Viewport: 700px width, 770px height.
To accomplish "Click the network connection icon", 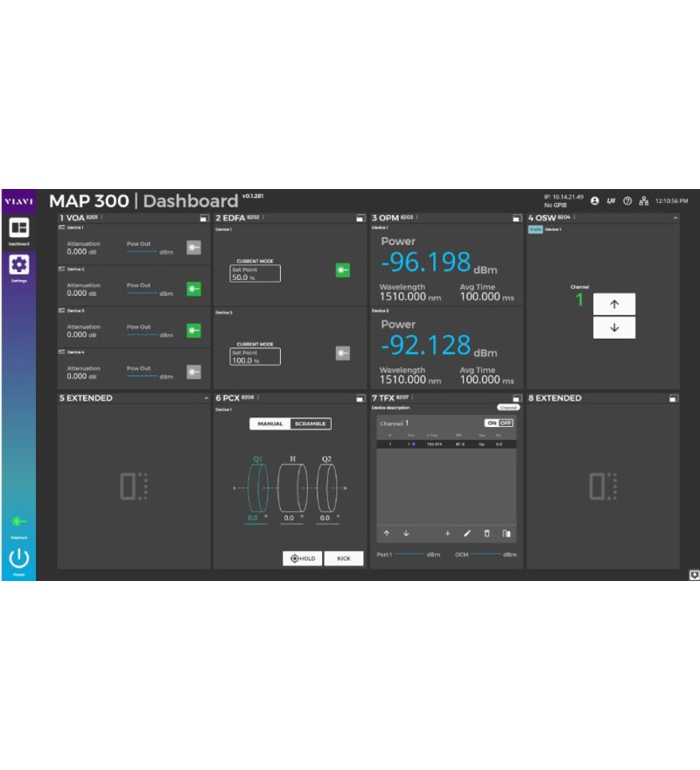I will click(x=643, y=201).
